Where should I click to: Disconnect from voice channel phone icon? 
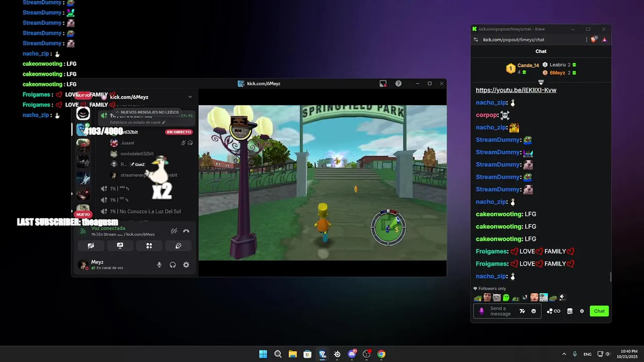tap(186, 231)
